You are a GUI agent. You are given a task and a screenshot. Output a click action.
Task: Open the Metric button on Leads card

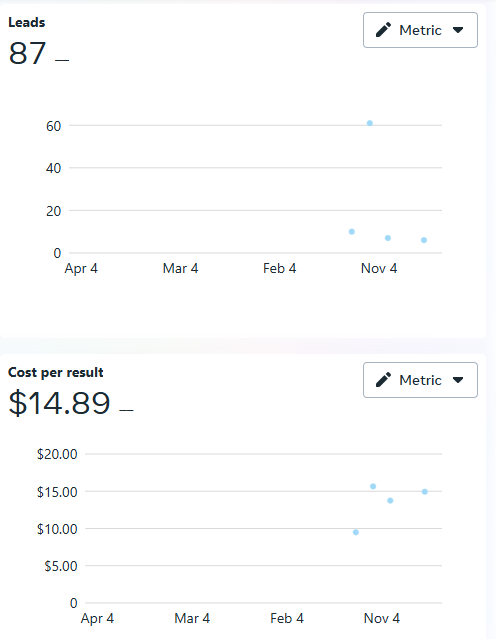(x=420, y=30)
